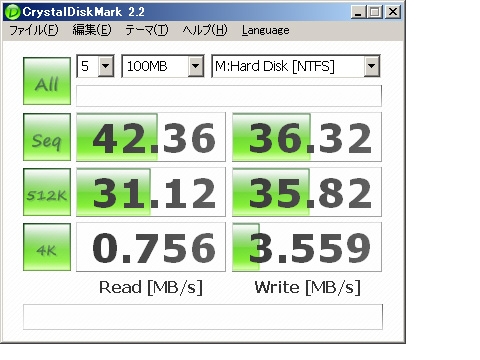Click the blank status box under dropdowns
The width and height of the screenshot is (480, 360).
(229, 96)
